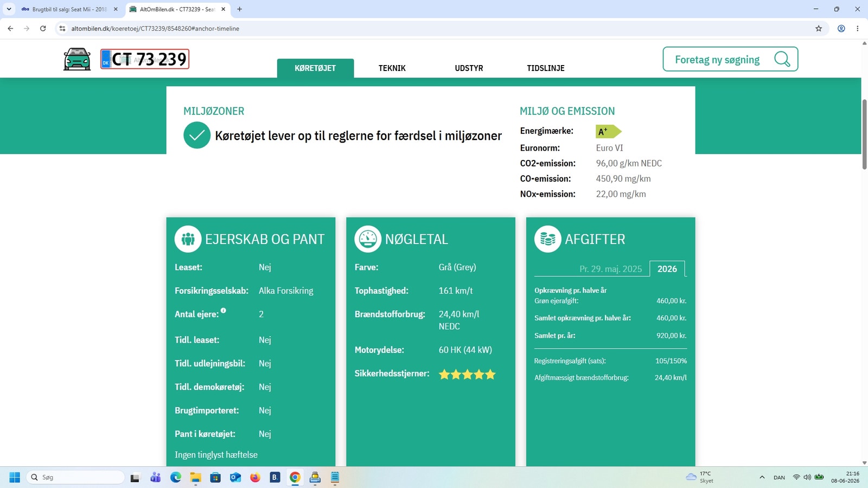Open Microsoft Edge from taskbar
Viewport: 868px width, 488px height.
(x=176, y=477)
